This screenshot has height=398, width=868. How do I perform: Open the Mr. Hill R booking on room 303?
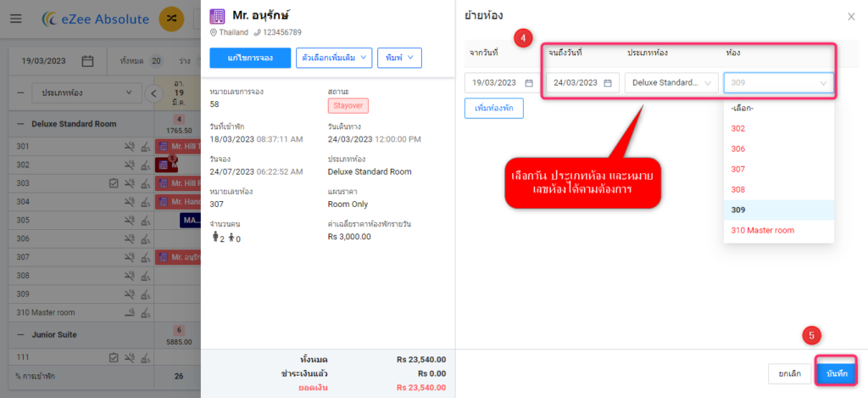click(x=178, y=183)
